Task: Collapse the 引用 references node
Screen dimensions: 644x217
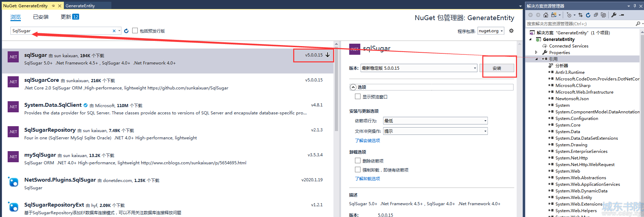Action: [x=536, y=59]
